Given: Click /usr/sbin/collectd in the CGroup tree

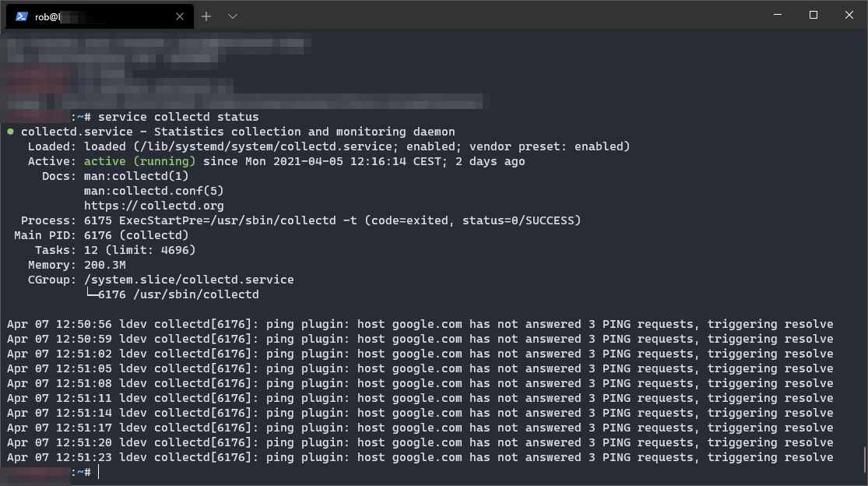Looking at the screenshot, I should coord(198,294).
